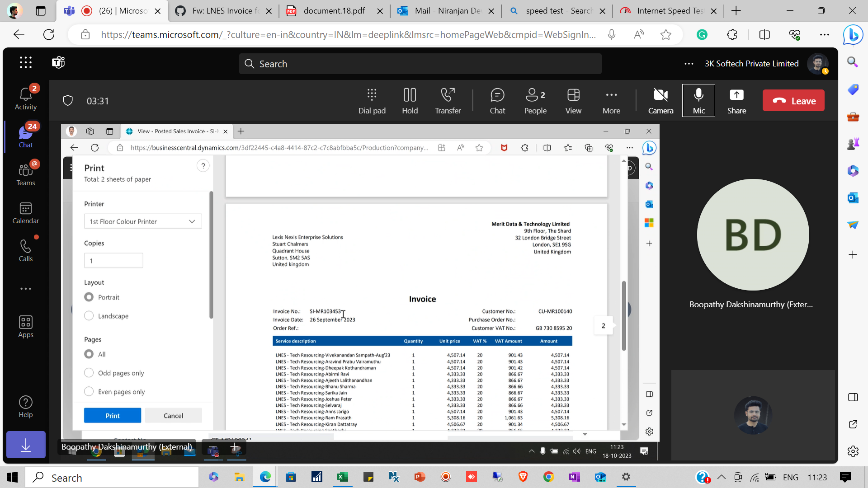Open the Activity feed with 2 notifications
This screenshot has height=488, width=868.
point(25,96)
